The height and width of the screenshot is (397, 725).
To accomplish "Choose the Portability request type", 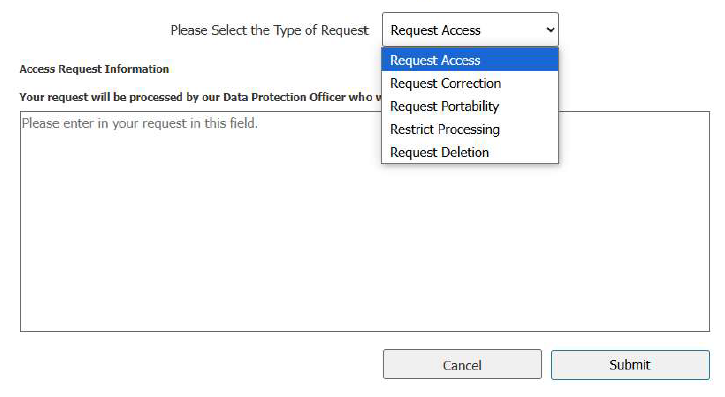I will pyautogui.click(x=470, y=106).
